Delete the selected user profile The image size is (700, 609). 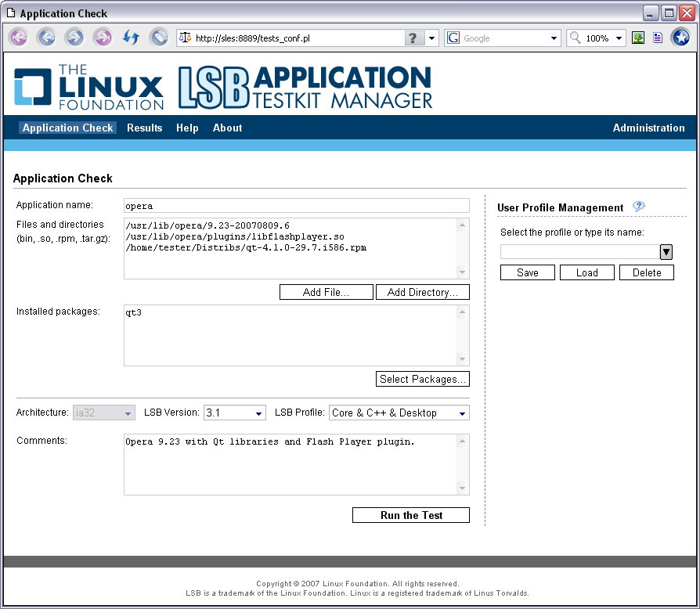point(647,272)
